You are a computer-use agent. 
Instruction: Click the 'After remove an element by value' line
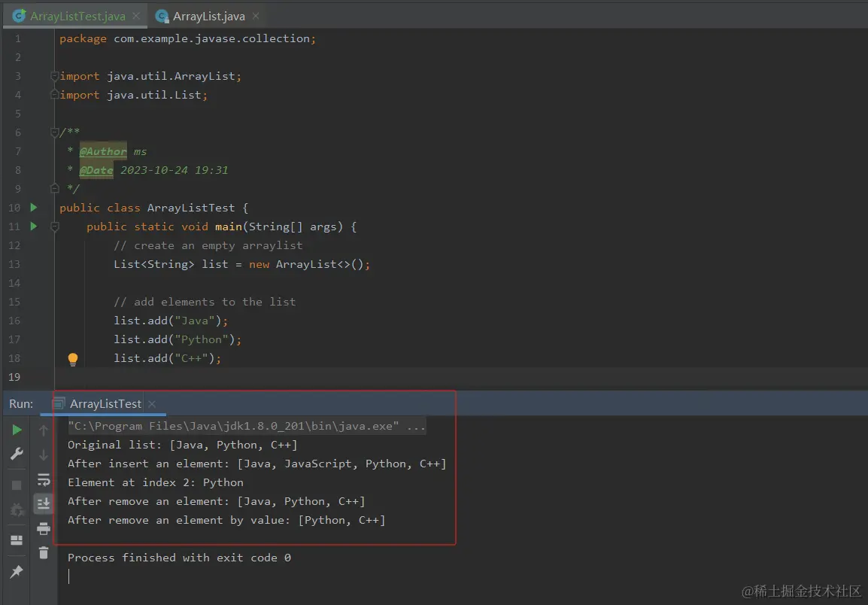tap(226, 520)
